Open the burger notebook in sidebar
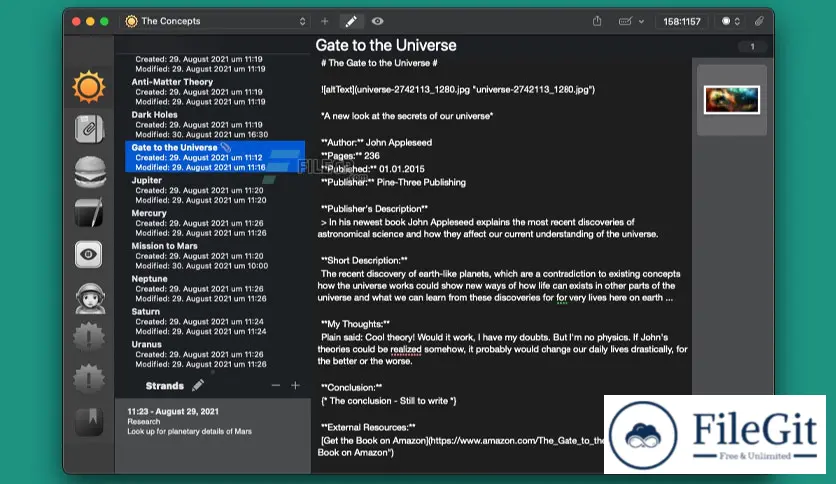 [90, 172]
